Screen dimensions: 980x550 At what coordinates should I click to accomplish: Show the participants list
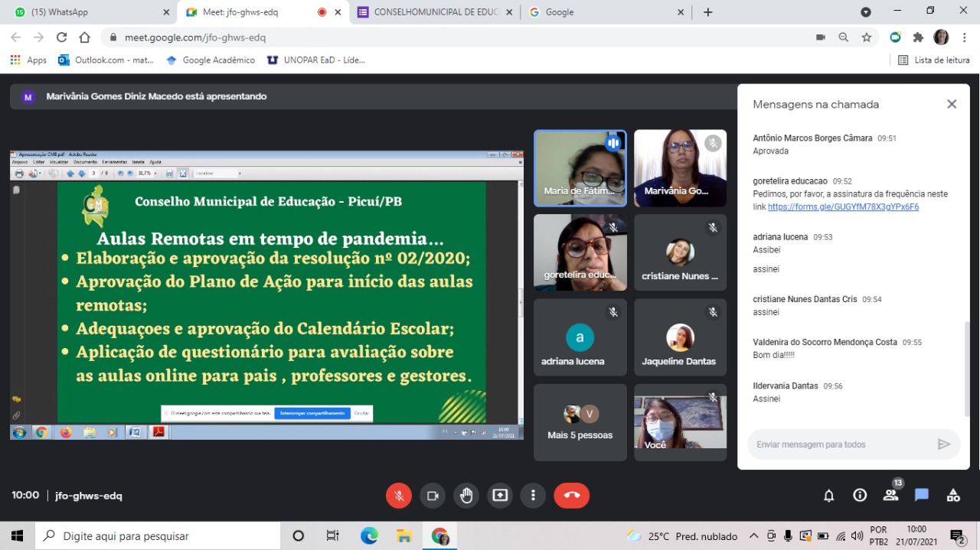click(x=890, y=496)
